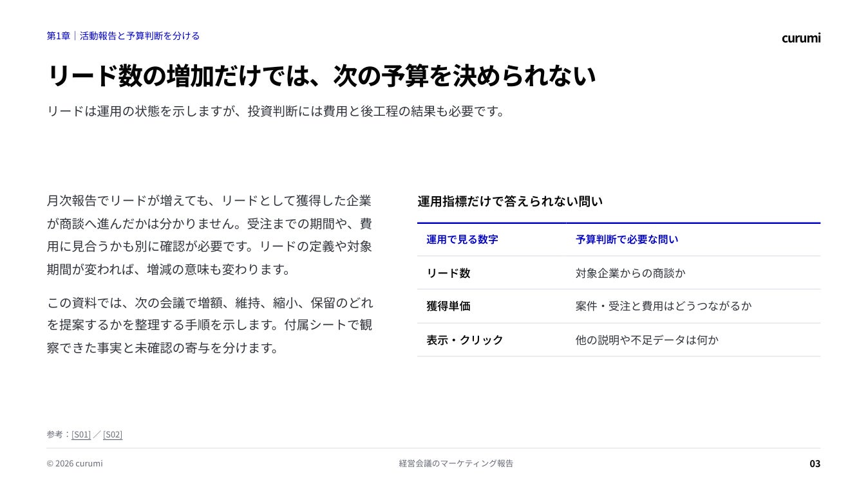Click the page number 03
This screenshot has width=868, height=487.
click(x=815, y=463)
